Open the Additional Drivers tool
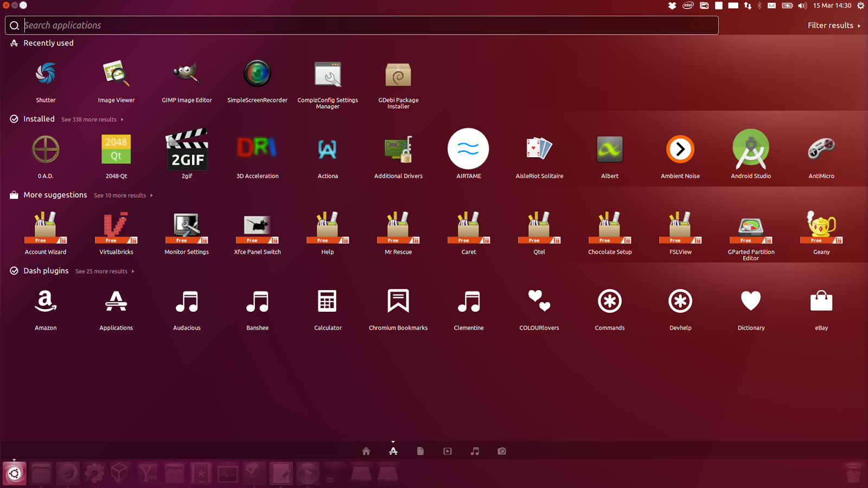This screenshot has width=868, height=488. (398, 150)
